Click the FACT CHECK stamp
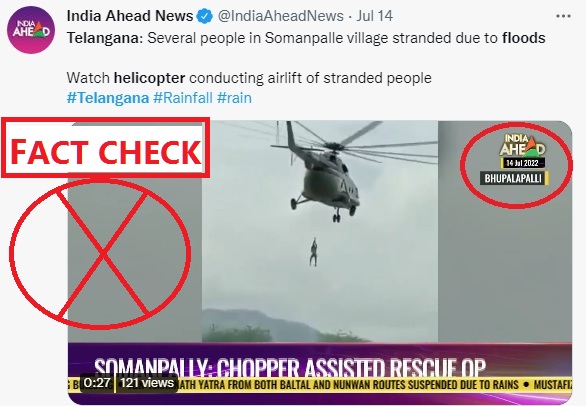Image resolution: width=586 pixels, height=406 pixels. pos(105,148)
